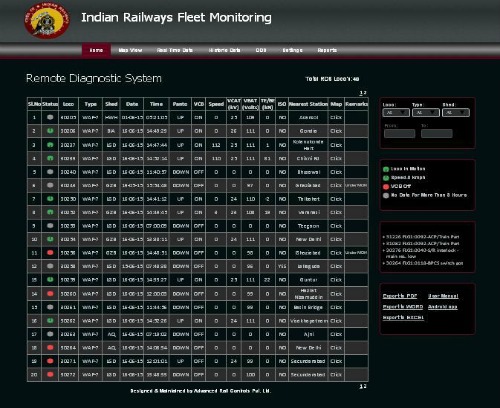Click loco number 30227 cell
Image resolution: width=500 pixels, height=408 pixels.
tap(68, 145)
